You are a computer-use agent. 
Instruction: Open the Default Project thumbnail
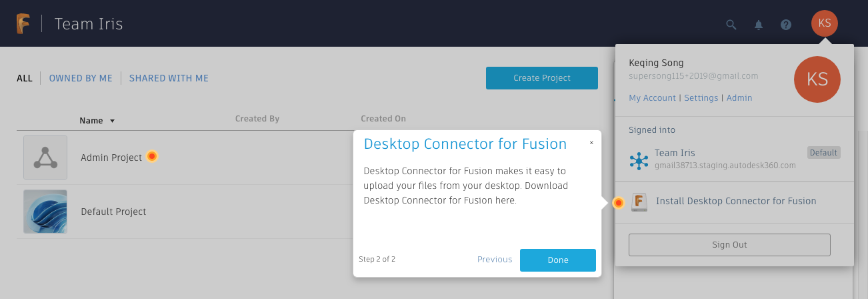tap(45, 212)
